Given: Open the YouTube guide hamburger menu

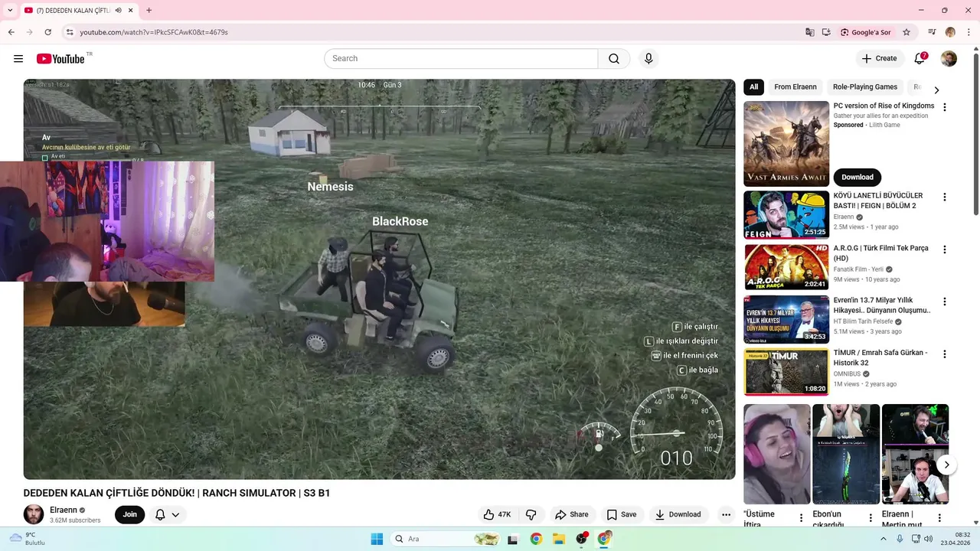Looking at the screenshot, I should [18, 58].
